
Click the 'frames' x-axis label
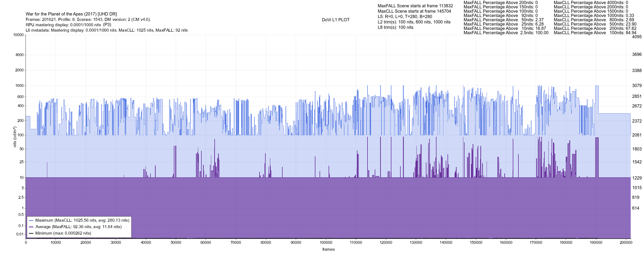pyautogui.click(x=328, y=249)
